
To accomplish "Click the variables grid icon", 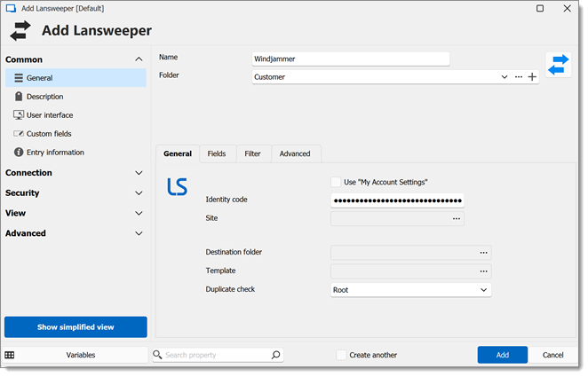I will (10, 355).
